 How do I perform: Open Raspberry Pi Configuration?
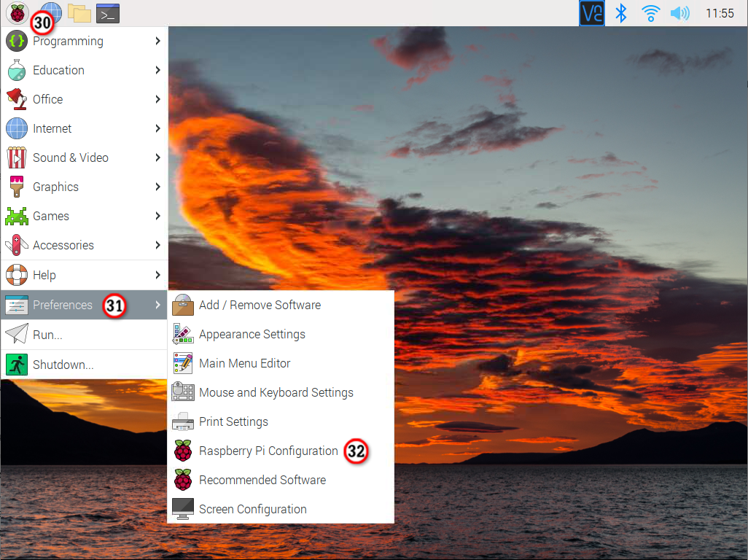pos(281,451)
